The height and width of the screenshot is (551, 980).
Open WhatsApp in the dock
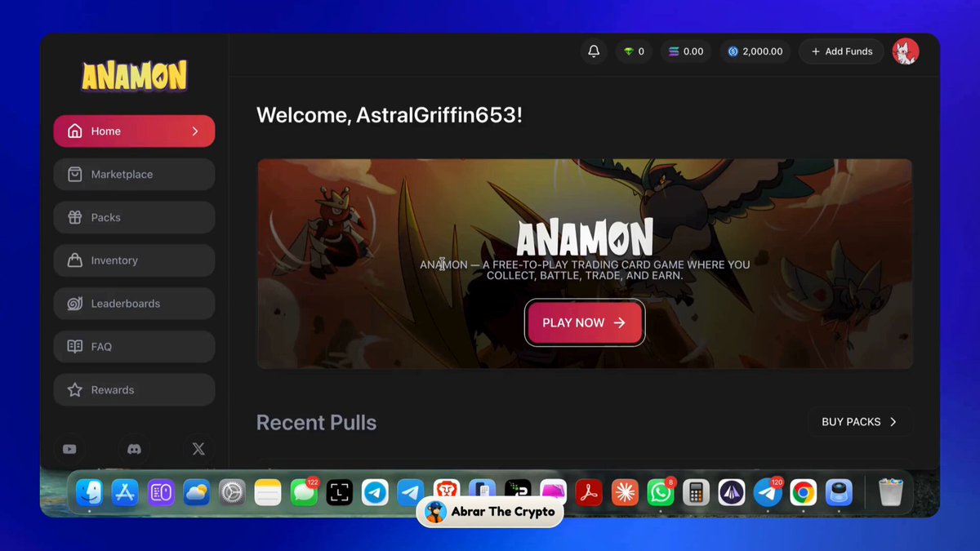[660, 492]
